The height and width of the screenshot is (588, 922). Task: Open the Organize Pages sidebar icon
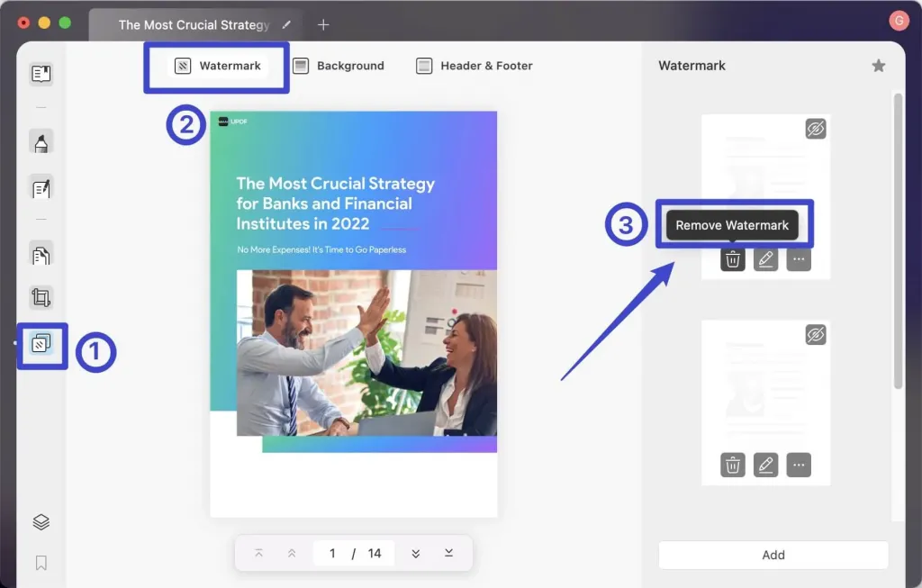[41, 255]
